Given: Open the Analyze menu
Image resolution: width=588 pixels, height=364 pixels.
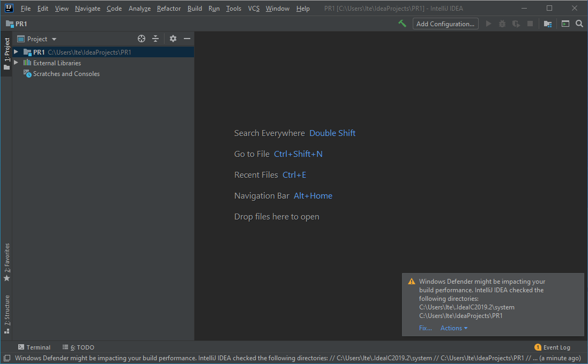Looking at the screenshot, I should pyautogui.click(x=139, y=8).
